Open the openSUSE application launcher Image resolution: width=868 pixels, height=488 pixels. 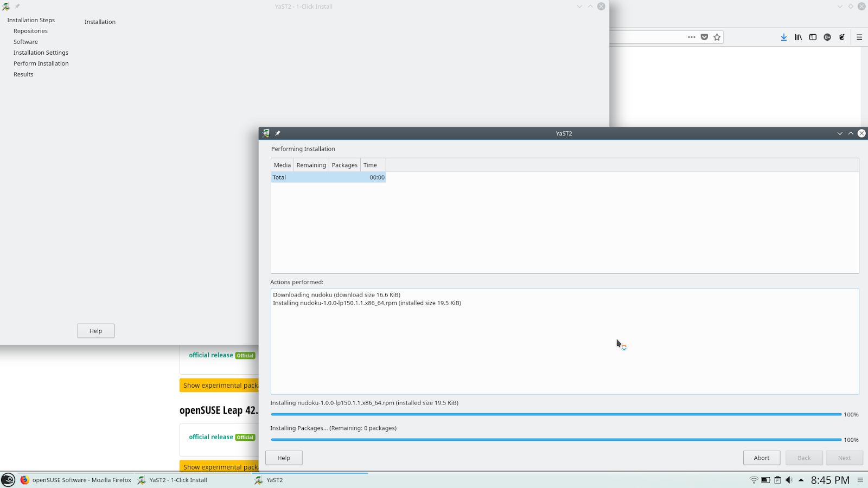tap(8, 480)
